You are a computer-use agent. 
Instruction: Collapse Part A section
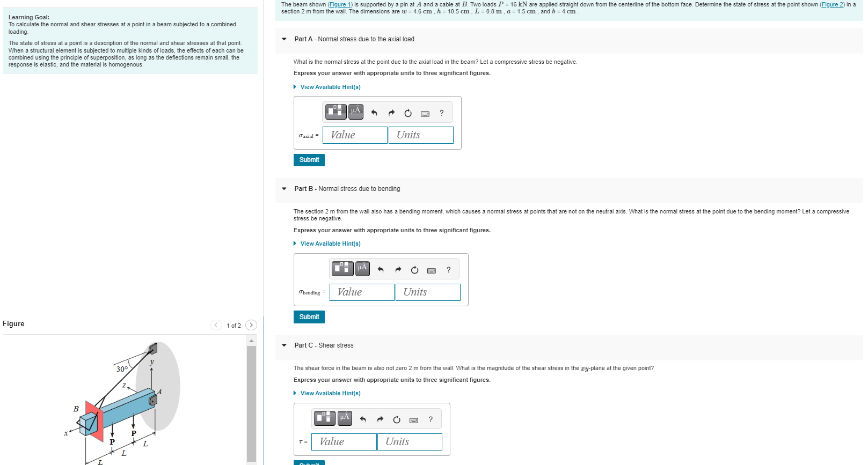tap(284, 39)
